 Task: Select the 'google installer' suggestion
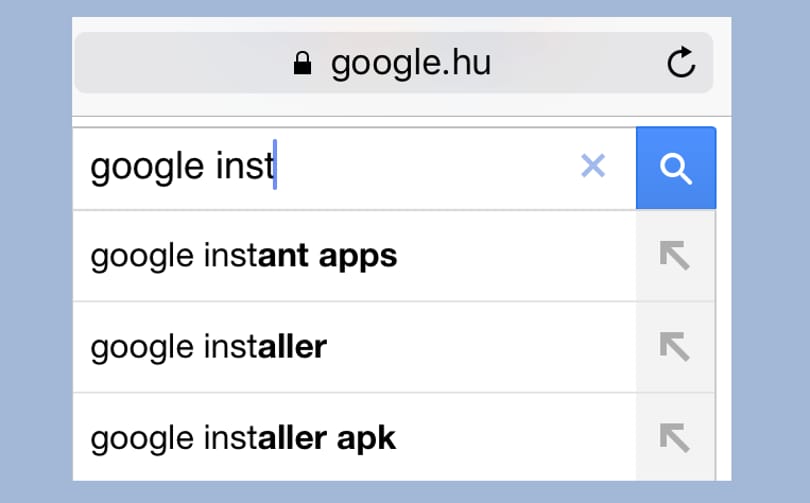pyautogui.click(x=354, y=347)
